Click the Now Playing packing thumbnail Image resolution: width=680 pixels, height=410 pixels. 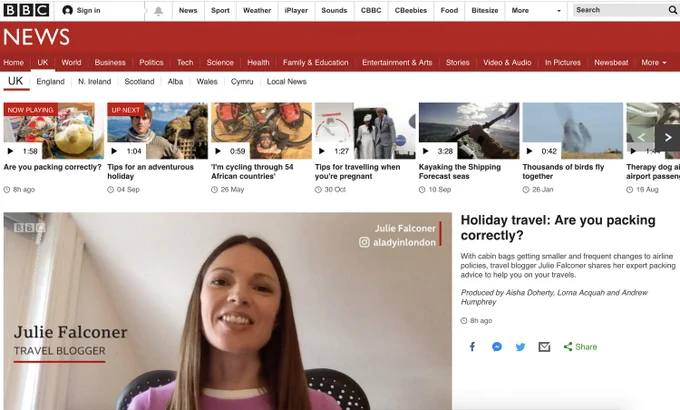pos(54,131)
